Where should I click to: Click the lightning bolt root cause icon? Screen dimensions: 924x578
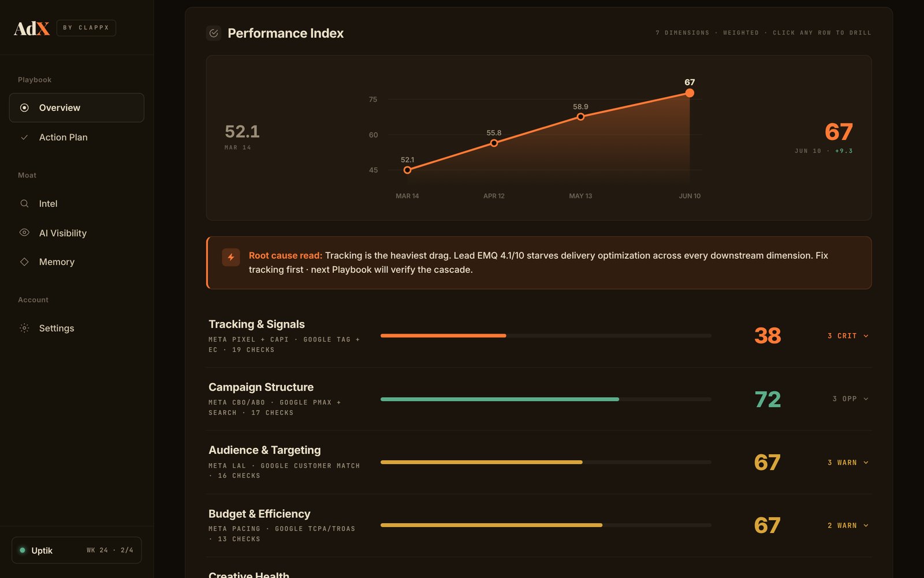point(231,257)
